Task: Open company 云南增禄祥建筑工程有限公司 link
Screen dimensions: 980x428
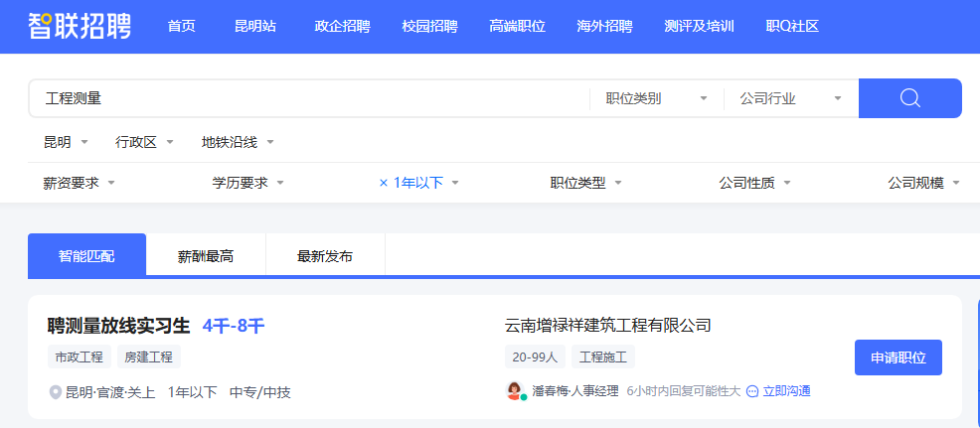Action: pos(607,326)
